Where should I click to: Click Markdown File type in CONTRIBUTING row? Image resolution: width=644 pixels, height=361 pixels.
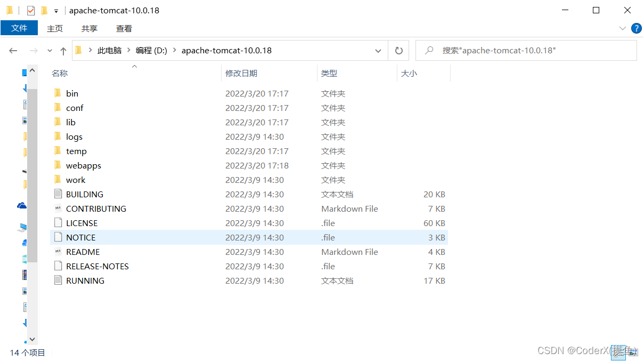click(x=349, y=208)
